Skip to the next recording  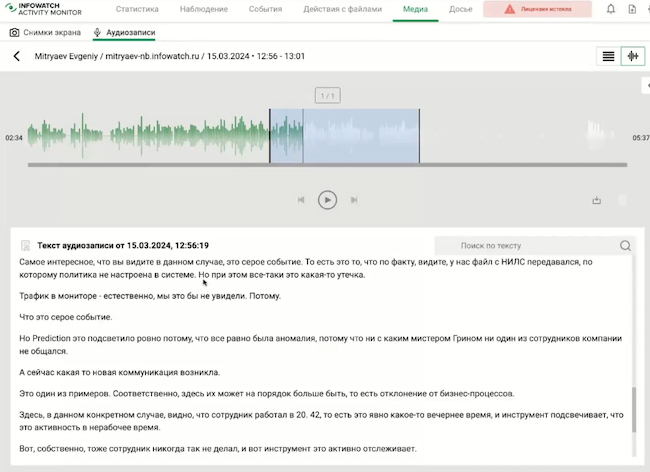(x=354, y=200)
